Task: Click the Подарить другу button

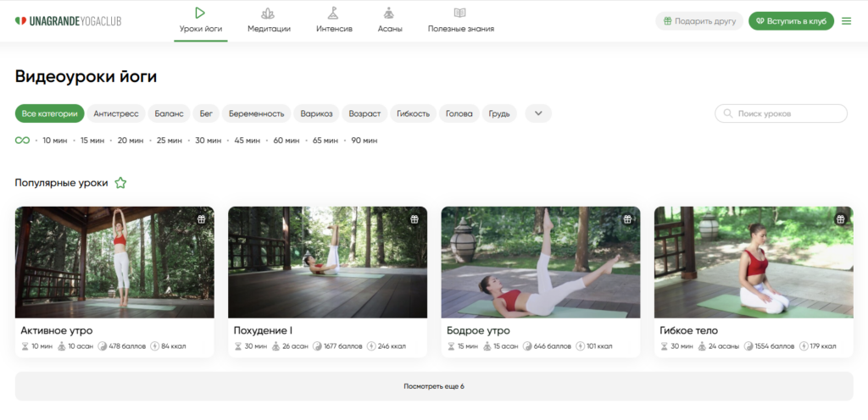Action: (x=699, y=21)
